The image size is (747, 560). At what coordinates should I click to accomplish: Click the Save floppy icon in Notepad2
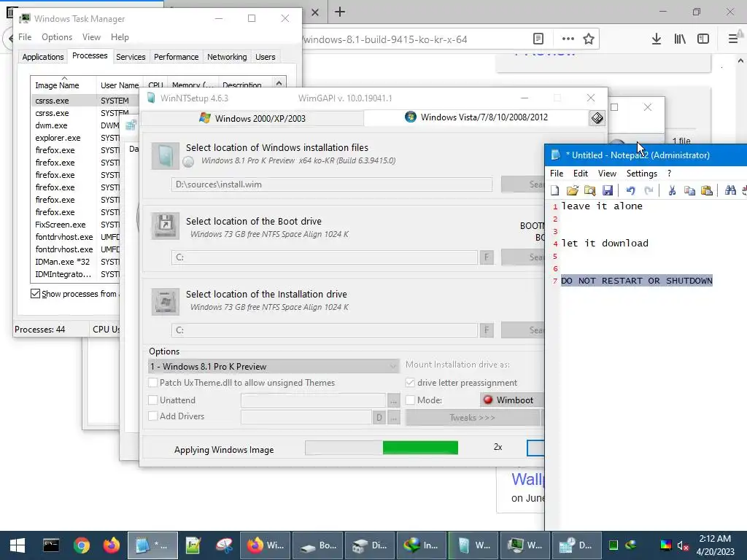608,190
